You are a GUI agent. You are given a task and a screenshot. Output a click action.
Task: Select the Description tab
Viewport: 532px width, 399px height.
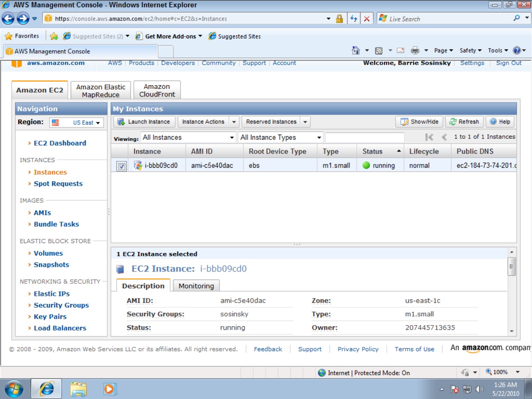click(x=143, y=286)
